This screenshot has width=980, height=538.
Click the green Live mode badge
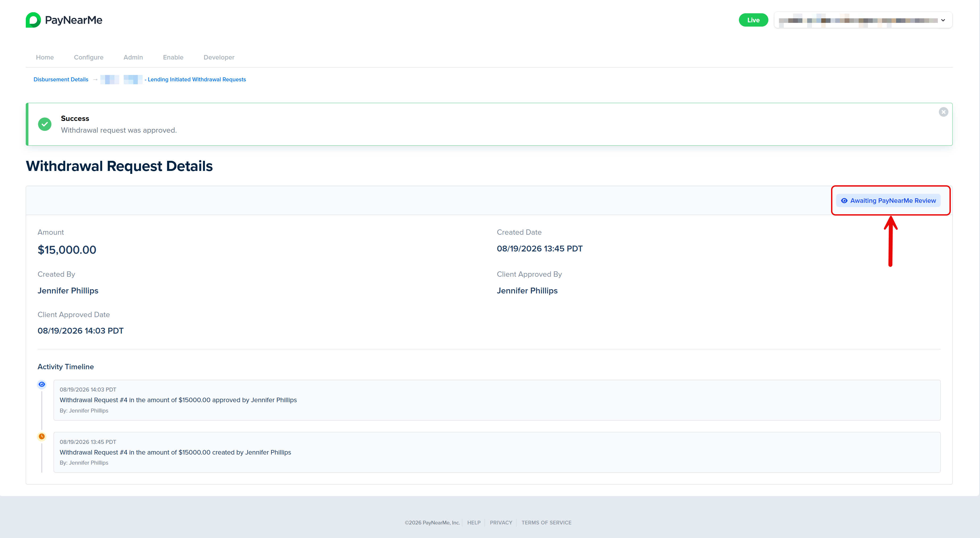point(753,20)
